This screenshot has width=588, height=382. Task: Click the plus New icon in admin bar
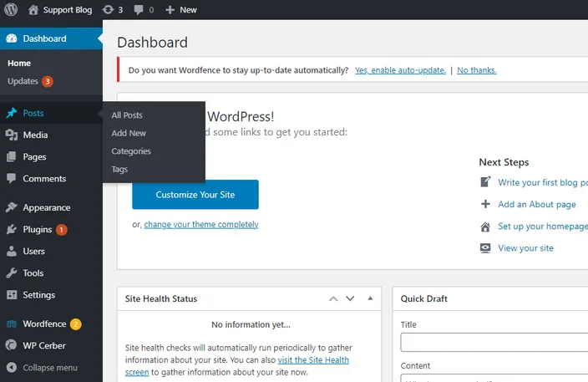tap(170, 10)
